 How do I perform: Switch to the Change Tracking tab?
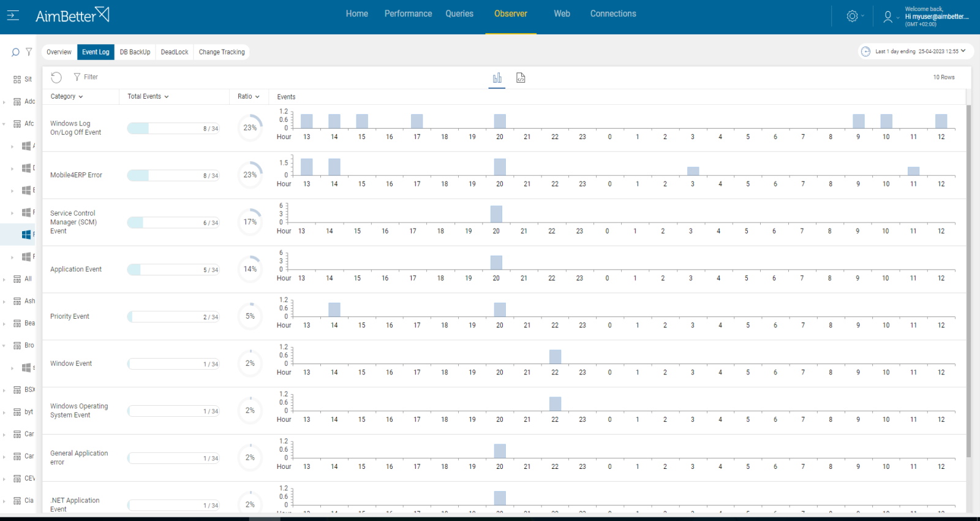[222, 52]
